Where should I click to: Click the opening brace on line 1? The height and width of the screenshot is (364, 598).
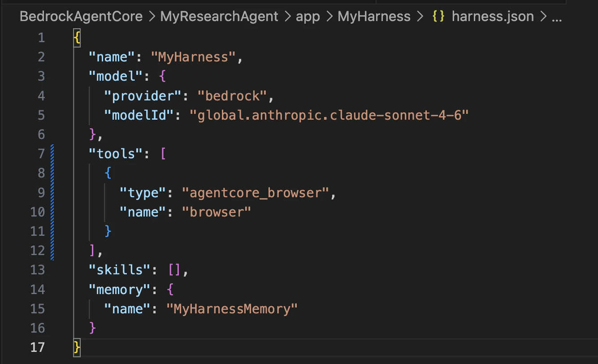77,38
